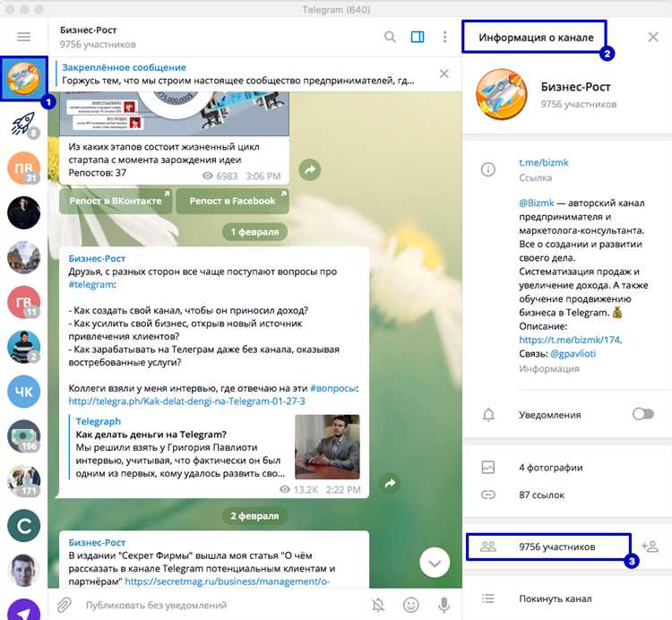The image size is (672, 620).
Task: Open the group photo chat with 171 unread
Action: (x=23, y=481)
